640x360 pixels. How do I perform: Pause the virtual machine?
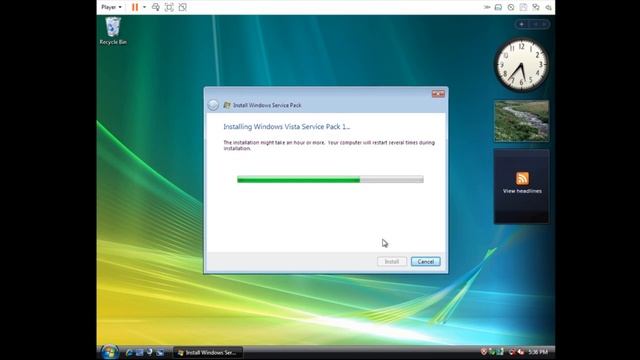point(135,7)
